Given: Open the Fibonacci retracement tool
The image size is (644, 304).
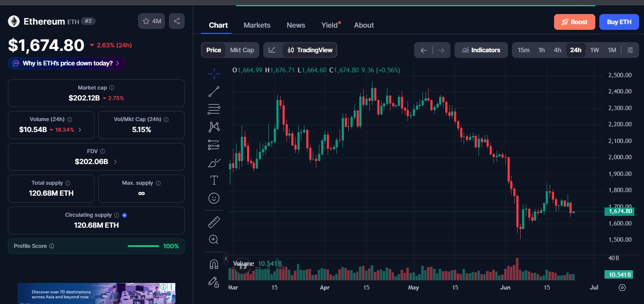Looking at the screenshot, I should click(x=214, y=109).
